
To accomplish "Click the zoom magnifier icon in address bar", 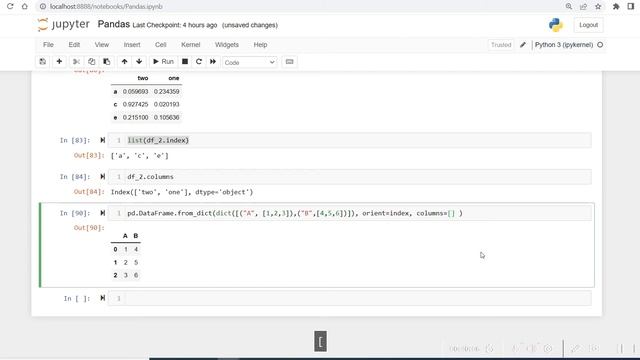I will click(569, 7).
